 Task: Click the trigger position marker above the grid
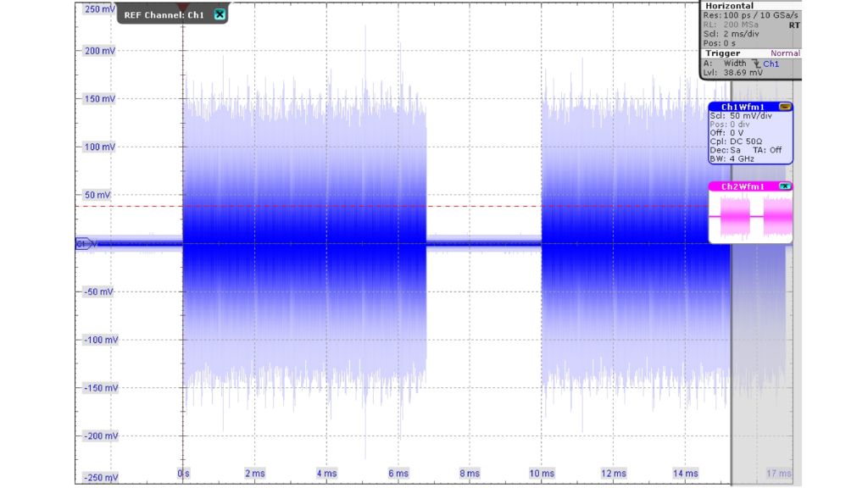[x=181, y=5]
